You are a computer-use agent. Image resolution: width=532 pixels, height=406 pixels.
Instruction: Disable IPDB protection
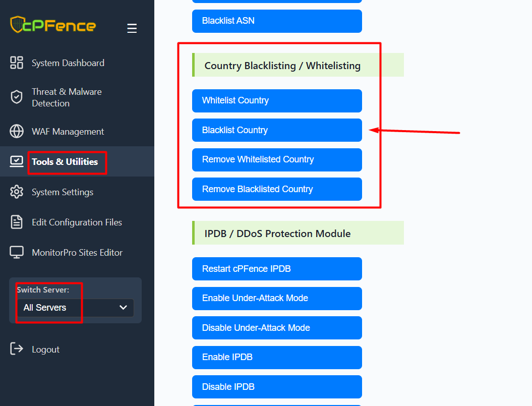(277, 387)
